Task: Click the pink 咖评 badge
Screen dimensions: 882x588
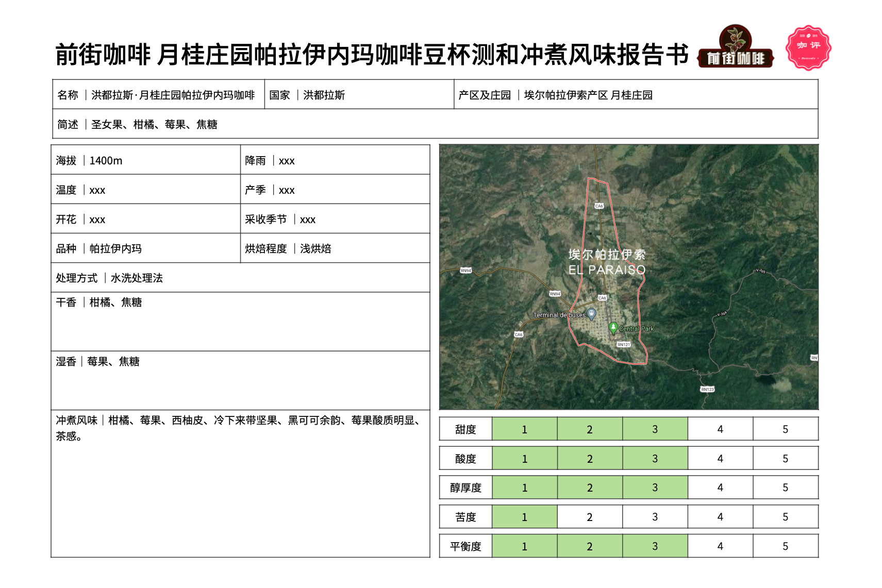Action: (808, 47)
